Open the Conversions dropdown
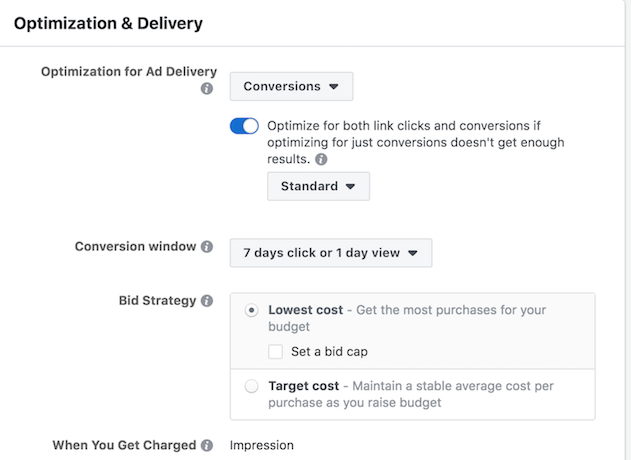The image size is (631, 460). pos(291,86)
